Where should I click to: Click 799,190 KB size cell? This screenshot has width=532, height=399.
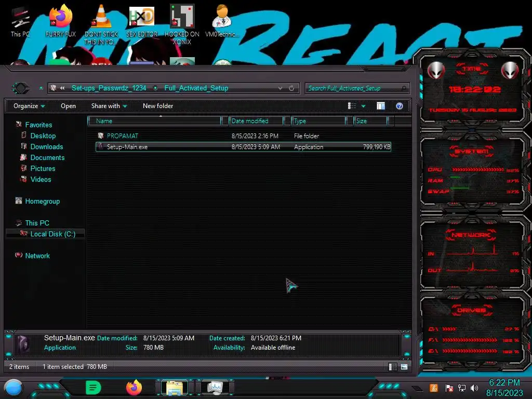click(x=377, y=147)
